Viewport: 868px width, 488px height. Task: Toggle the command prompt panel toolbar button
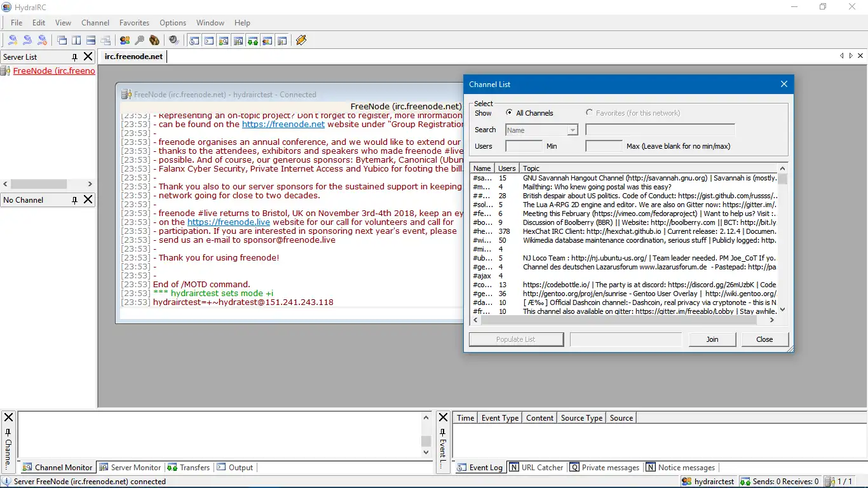208,40
